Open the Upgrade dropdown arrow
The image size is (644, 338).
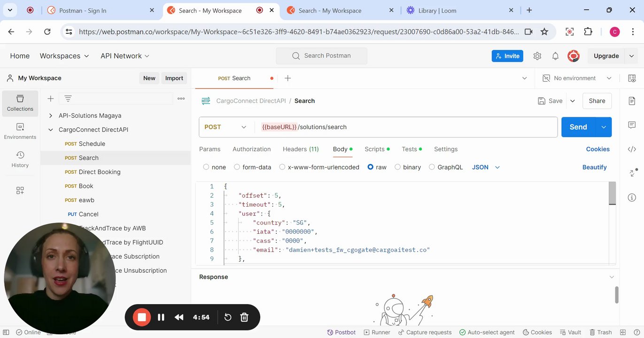click(632, 56)
